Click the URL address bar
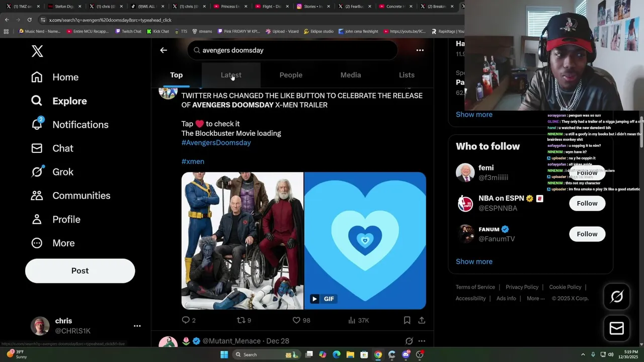 (252, 20)
